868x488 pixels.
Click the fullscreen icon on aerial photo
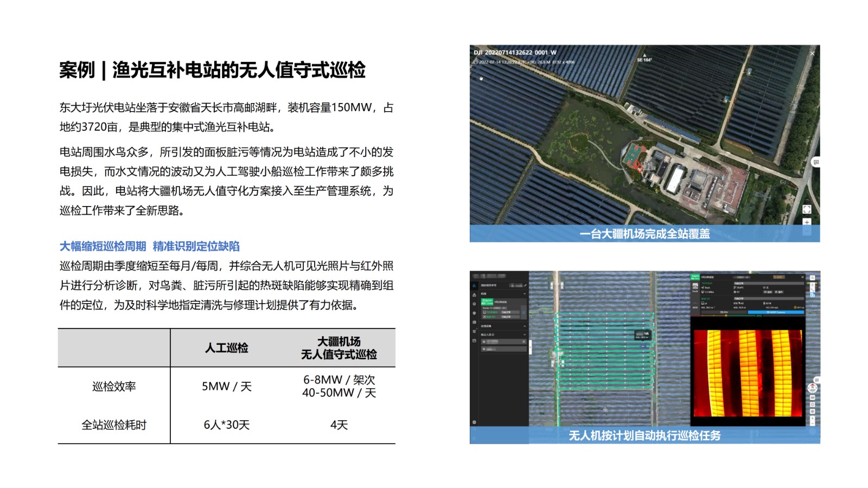coord(807,209)
